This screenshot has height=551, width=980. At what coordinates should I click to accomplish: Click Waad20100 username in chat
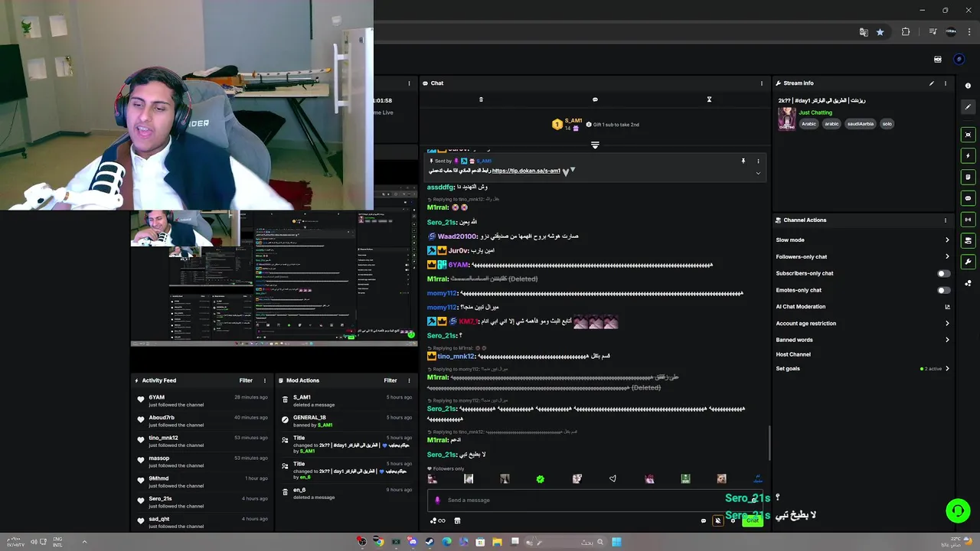[457, 236]
